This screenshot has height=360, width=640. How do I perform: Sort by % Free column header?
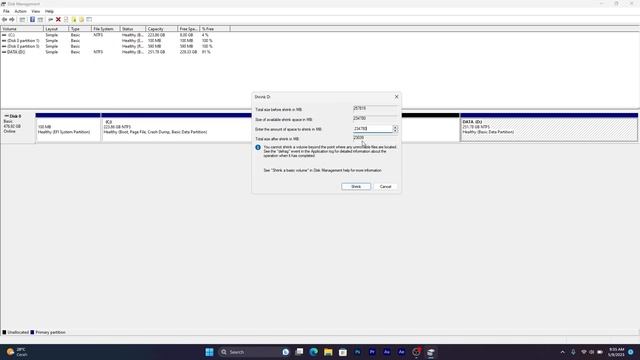215,29
